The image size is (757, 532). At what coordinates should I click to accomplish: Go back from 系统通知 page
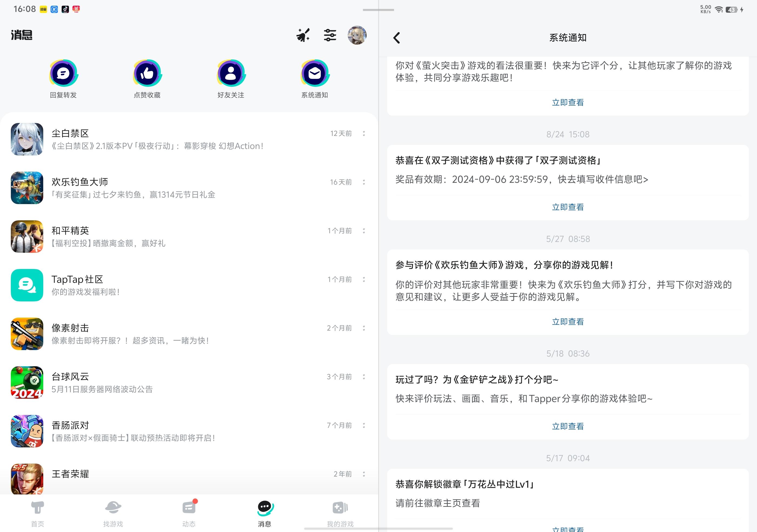[397, 38]
